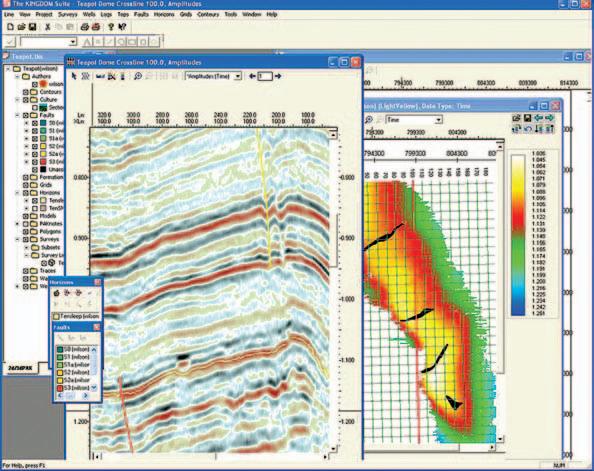
Task: Open the empty combo box in main toolbar
Action: 73,42
